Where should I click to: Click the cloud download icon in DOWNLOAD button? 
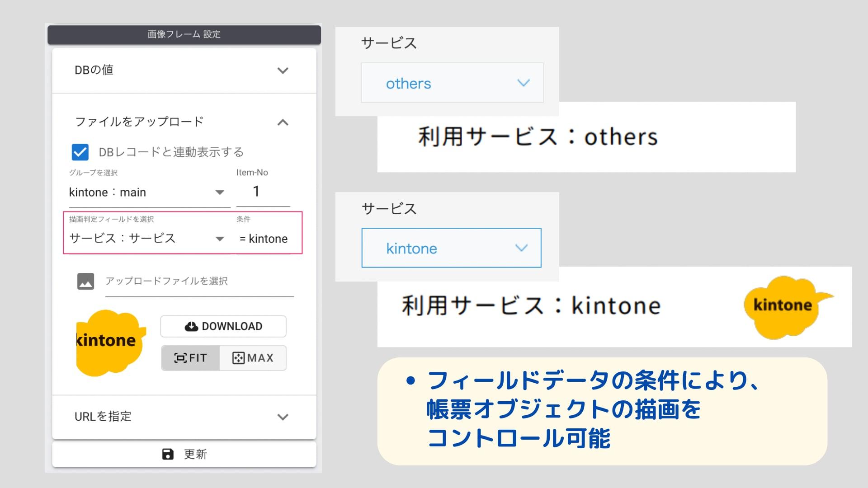click(x=191, y=326)
